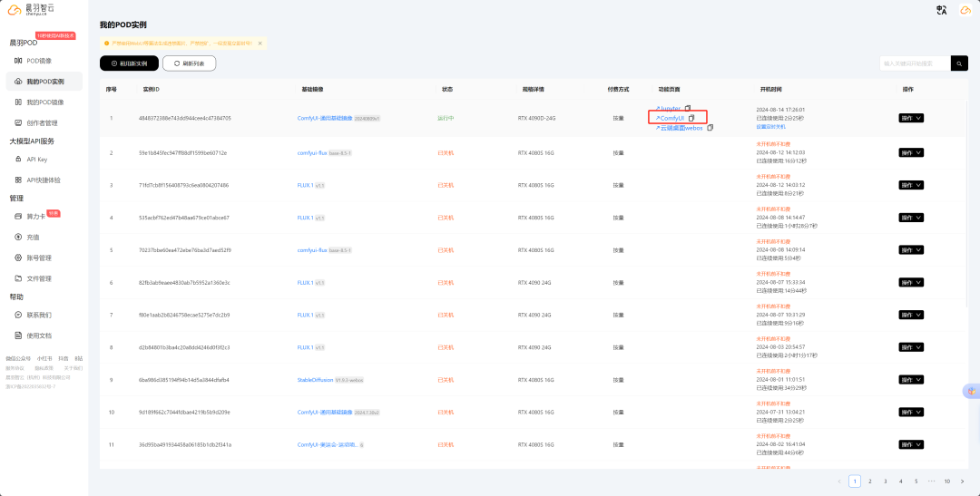
Task: Click the black search magnifier button
Action: tap(959, 63)
